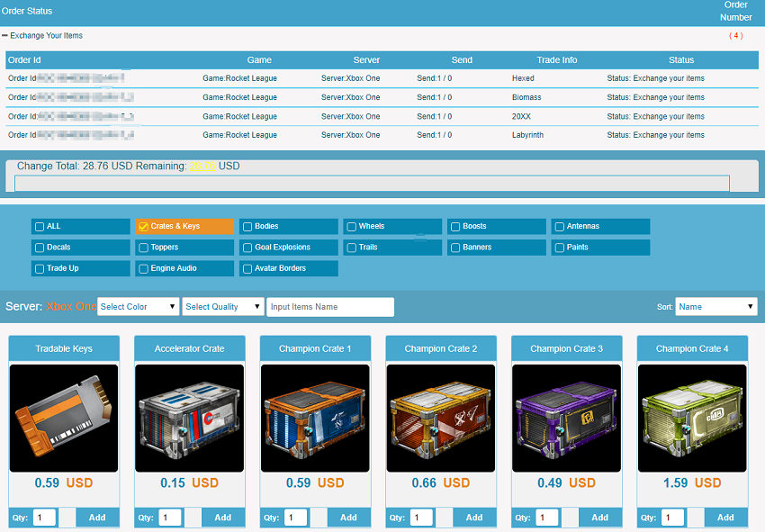Click the Accelerator Crate card title

coord(189,348)
